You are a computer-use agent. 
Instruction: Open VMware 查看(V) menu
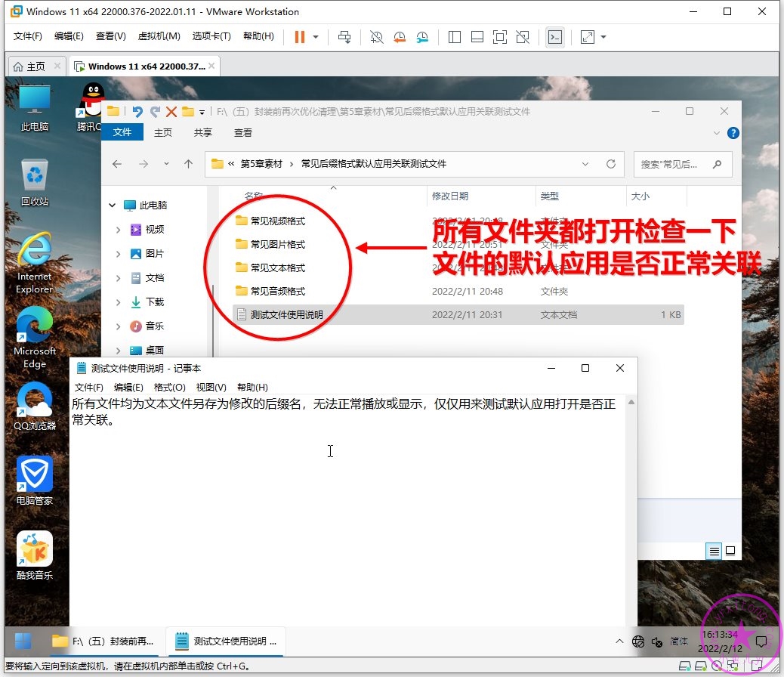[x=110, y=36]
